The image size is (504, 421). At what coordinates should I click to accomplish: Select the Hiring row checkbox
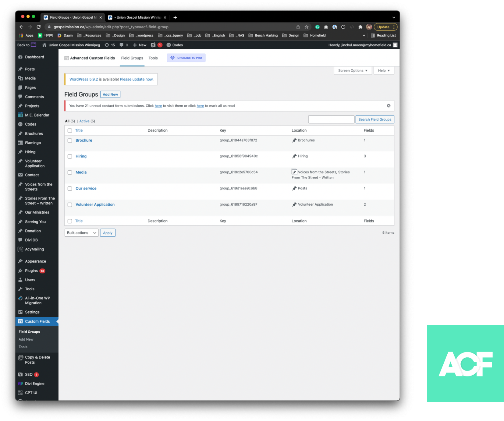[x=70, y=156]
